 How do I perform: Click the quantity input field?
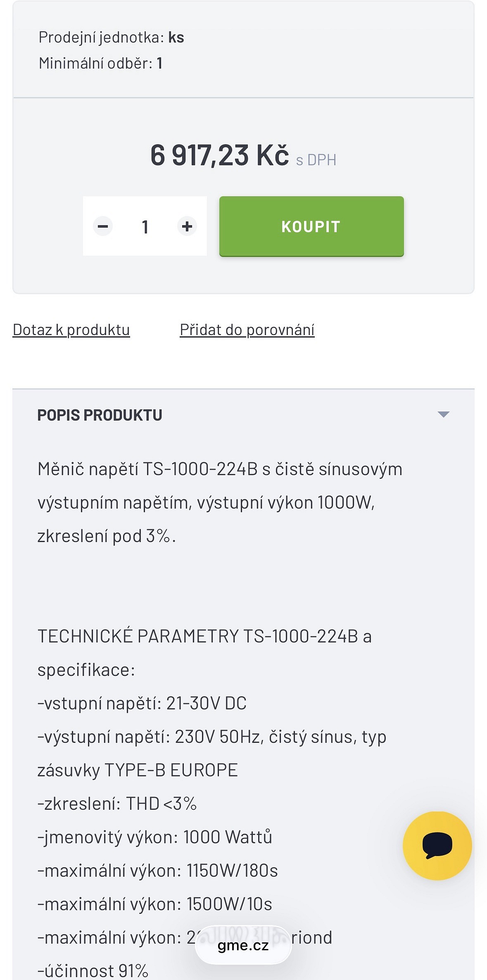(x=145, y=226)
